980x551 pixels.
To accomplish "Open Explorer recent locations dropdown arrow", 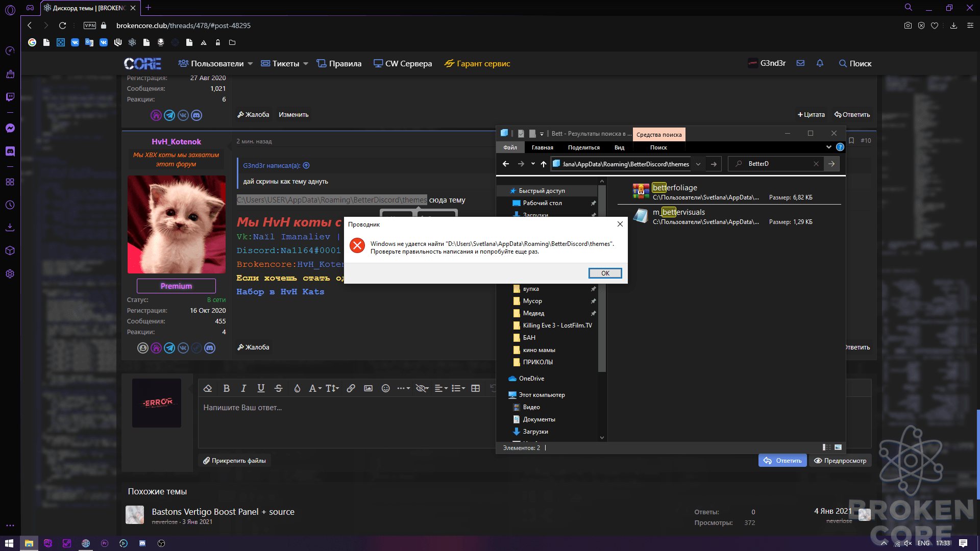I will tap(533, 164).
